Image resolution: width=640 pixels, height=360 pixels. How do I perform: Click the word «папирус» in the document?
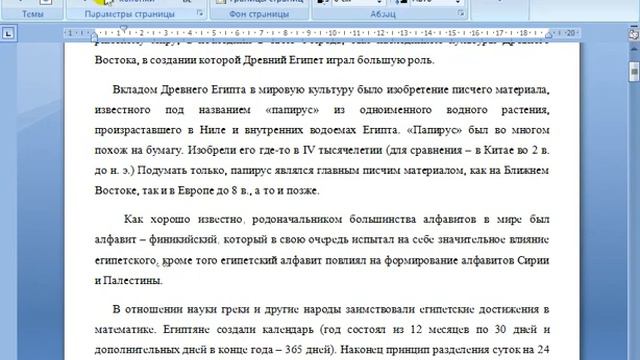click(292, 110)
